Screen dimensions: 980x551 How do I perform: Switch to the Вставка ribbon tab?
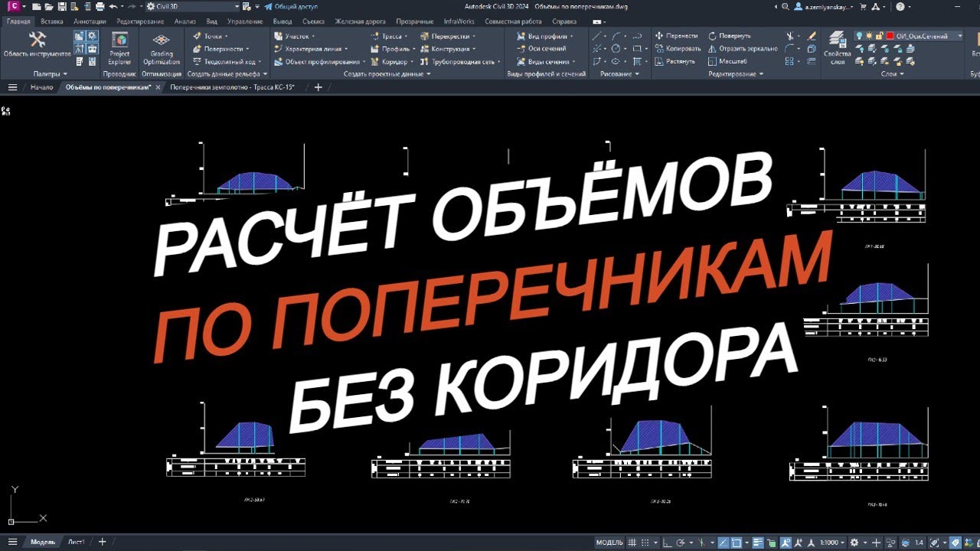[x=52, y=21]
